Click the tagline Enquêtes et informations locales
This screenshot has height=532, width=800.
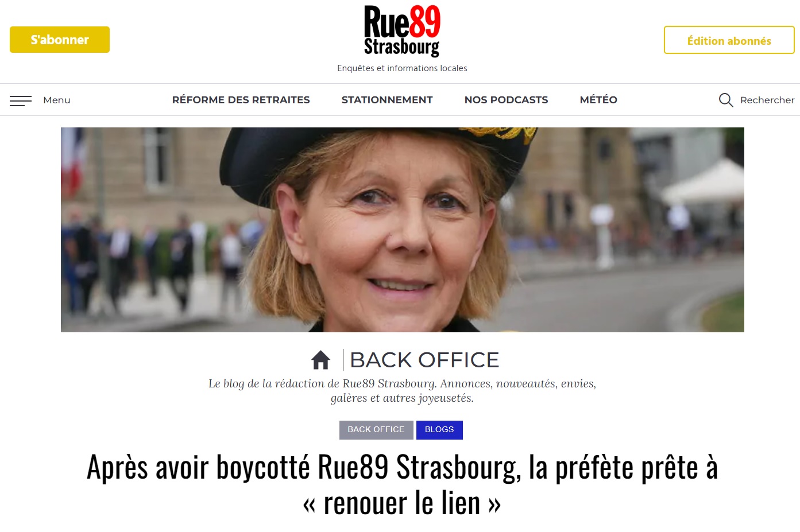pos(402,68)
